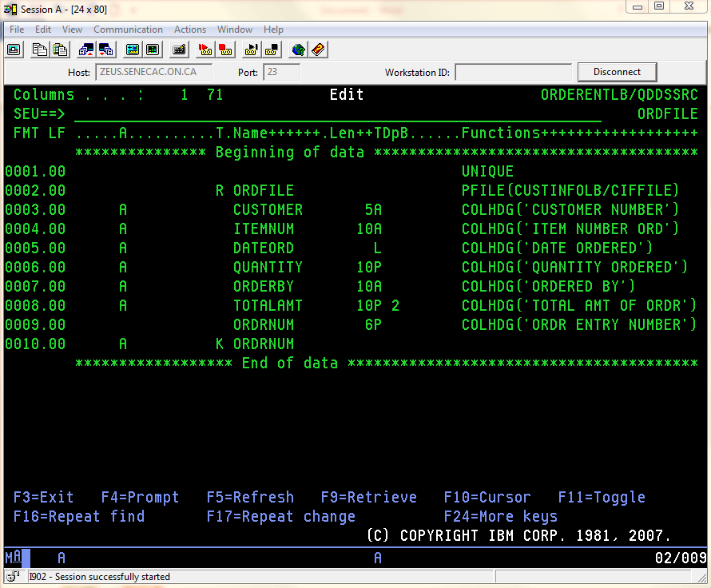The width and height of the screenshot is (711, 588).
Task: Edit the Host field showing ZEUS.SENECAC.ON.CA
Action: (x=153, y=72)
